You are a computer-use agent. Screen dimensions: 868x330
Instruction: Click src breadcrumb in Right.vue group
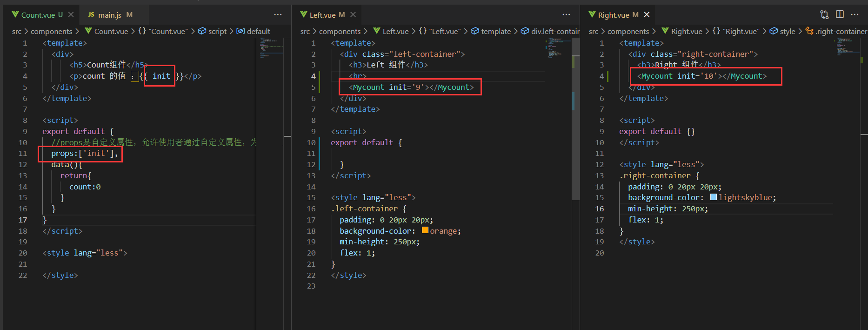coord(594,32)
